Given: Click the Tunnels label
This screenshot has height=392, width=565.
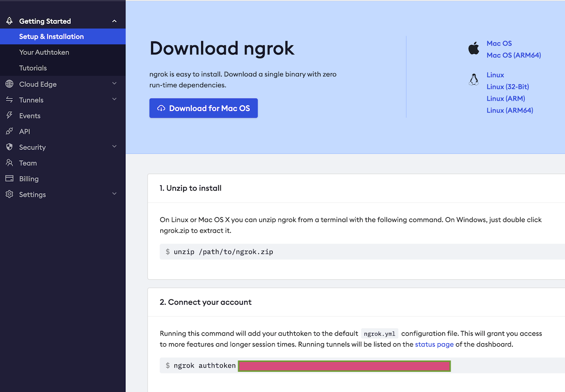Looking at the screenshot, I should 32,100.
